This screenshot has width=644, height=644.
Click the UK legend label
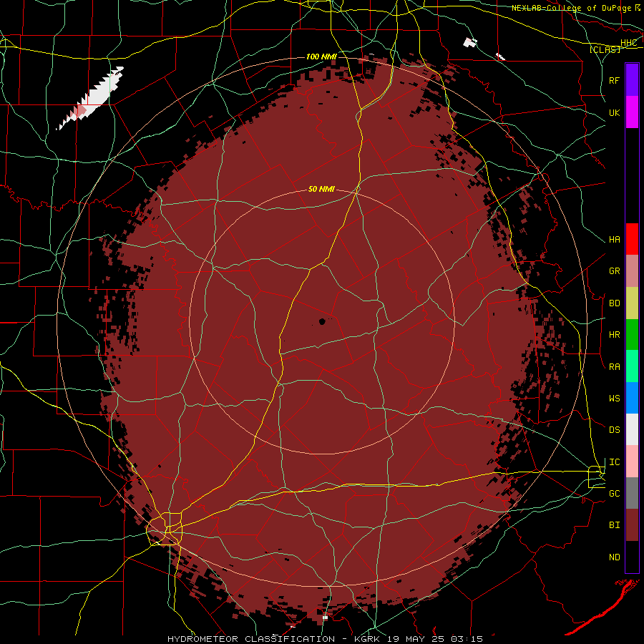coord(614,113)
